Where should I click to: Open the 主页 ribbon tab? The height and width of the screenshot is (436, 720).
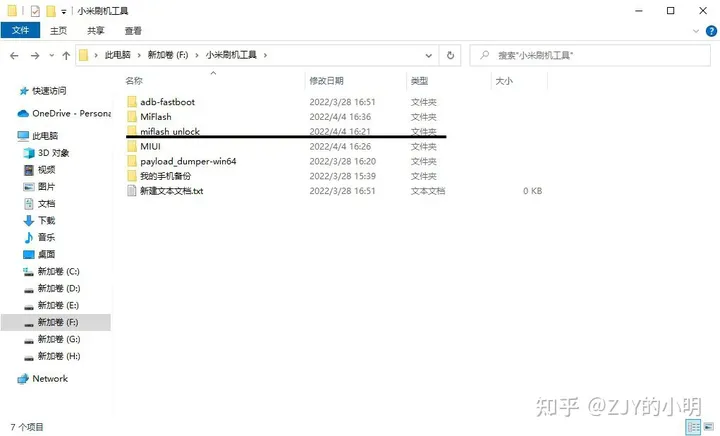[58, 31]
